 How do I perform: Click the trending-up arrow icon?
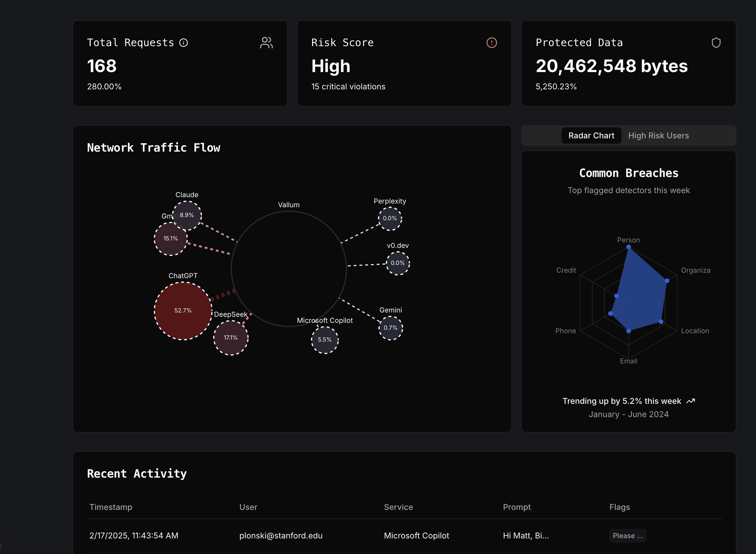pyautogui.click(x=690, y=401)
